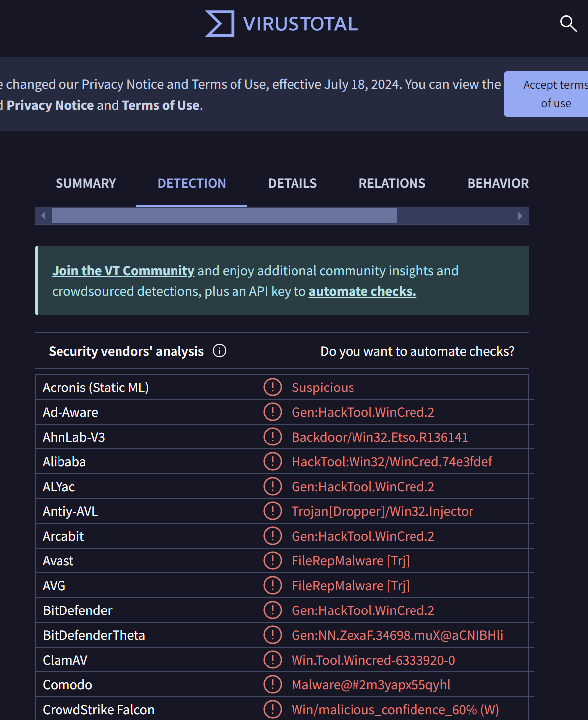This screenshot has height=720, width=588.
Task: Click the ClamAV vendor name
Action: tap(65, 660)
